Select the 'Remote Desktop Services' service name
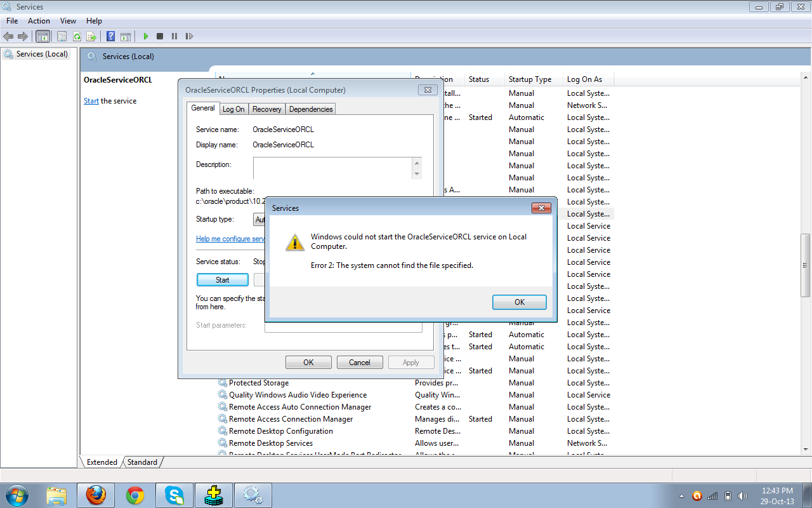Image resolution: width=812 pixels, height=508 pixels. 271,443
